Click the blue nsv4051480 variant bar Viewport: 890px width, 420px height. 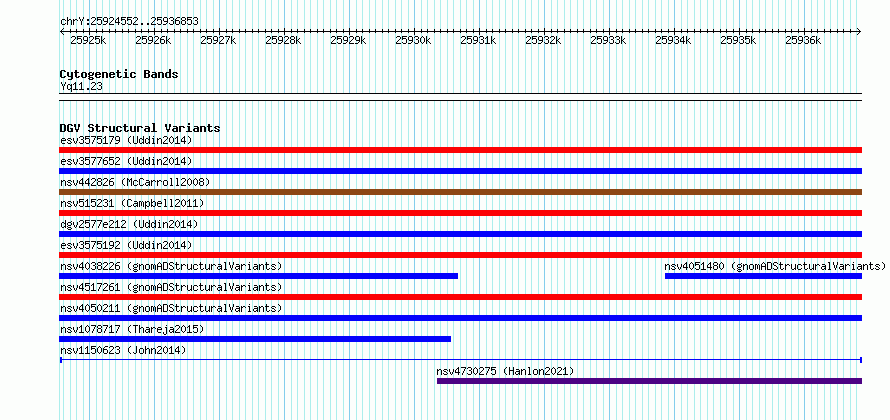763,276
